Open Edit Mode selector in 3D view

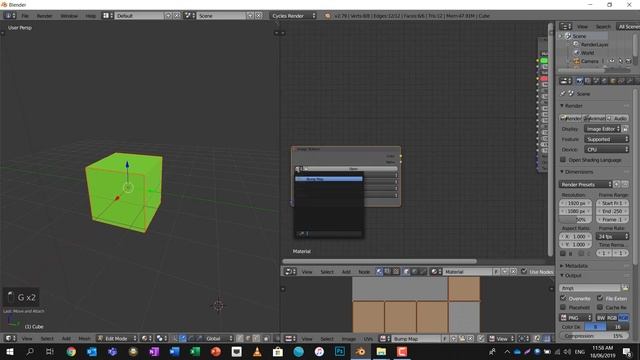117,338
